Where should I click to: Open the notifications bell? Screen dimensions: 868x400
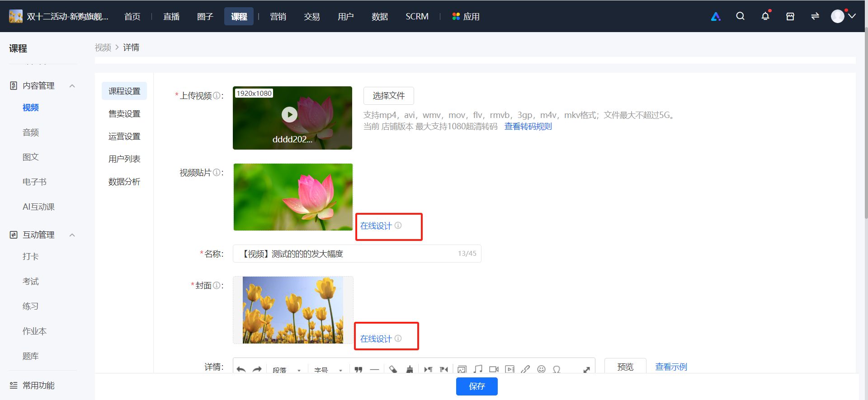coord(765,16)
